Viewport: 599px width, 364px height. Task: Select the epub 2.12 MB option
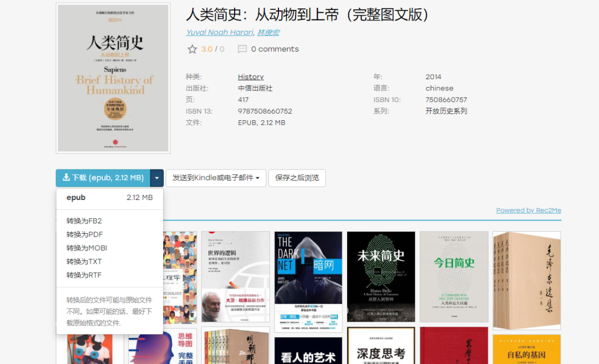click(x=110, y=198)
